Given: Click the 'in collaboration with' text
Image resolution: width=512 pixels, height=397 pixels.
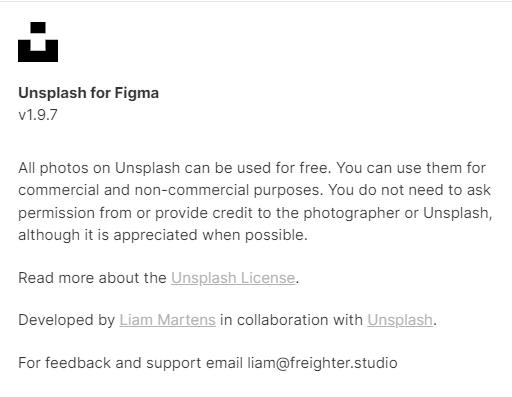Looking at the screenshot, I should click(x=291, y=320).
